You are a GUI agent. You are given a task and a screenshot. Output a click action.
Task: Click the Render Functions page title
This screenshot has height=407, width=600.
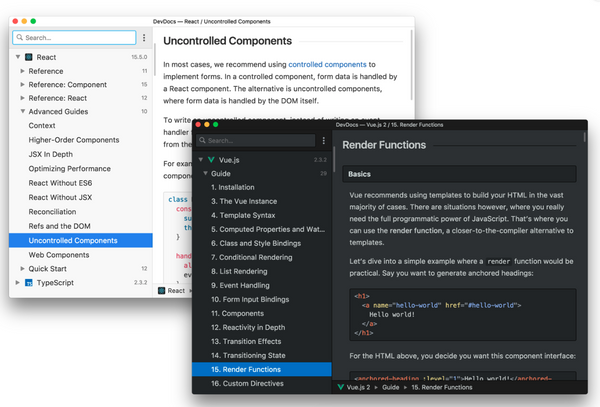[x=384, y=145]
